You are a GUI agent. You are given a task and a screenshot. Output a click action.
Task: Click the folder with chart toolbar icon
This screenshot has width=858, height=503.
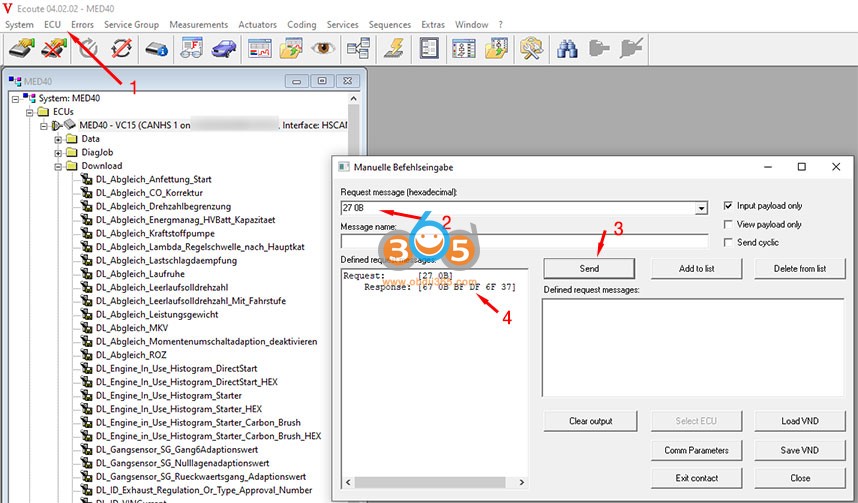[x=291, y=48]
